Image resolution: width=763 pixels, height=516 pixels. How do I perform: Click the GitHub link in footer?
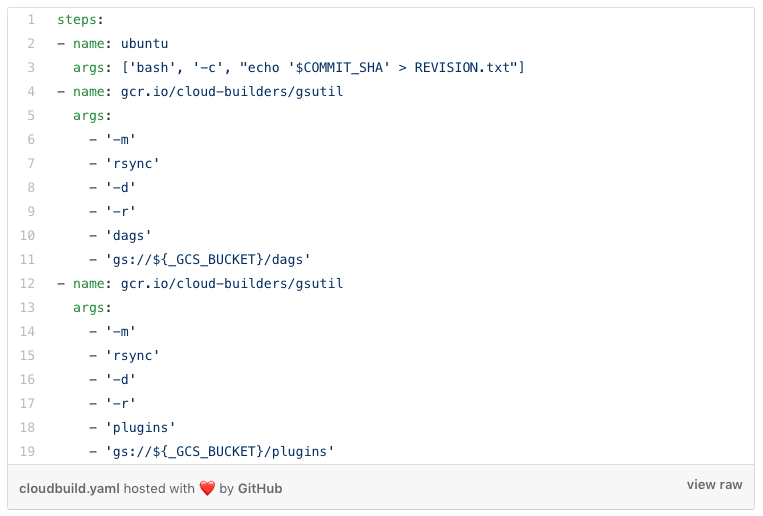coord(260,489)
